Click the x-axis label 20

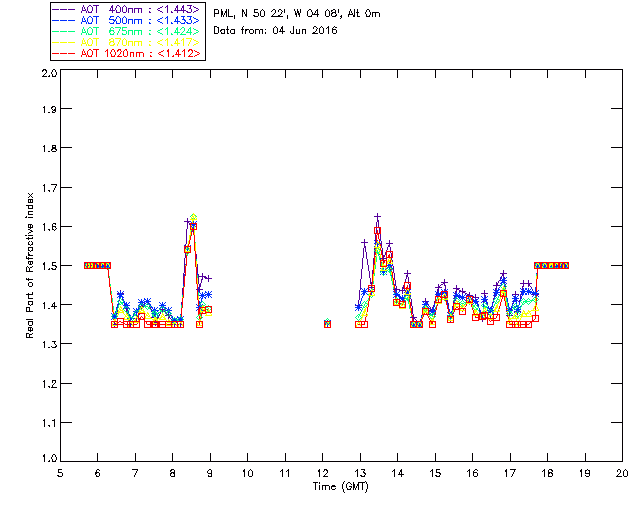pyautogui.click(x=622, y=473)
